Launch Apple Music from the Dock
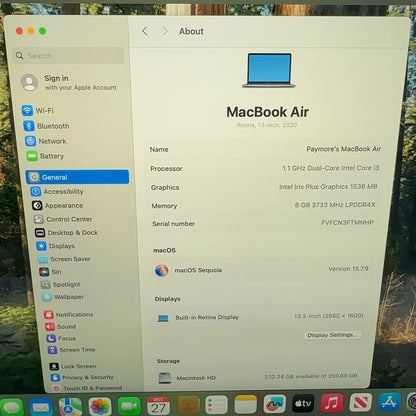This screenshot has width=416, height=416. 332,403
